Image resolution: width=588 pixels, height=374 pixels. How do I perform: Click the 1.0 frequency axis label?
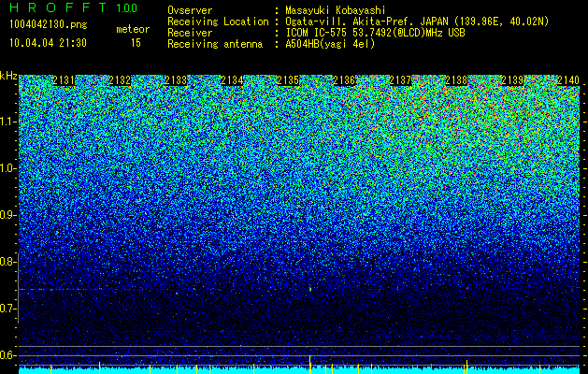[x=7, y=168]
